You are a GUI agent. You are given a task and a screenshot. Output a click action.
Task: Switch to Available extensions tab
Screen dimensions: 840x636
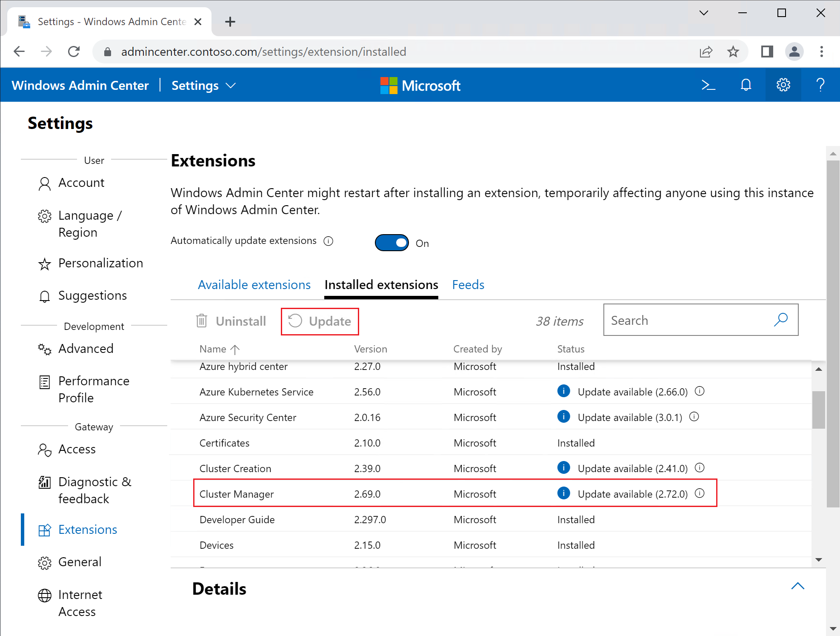(254, 284)
